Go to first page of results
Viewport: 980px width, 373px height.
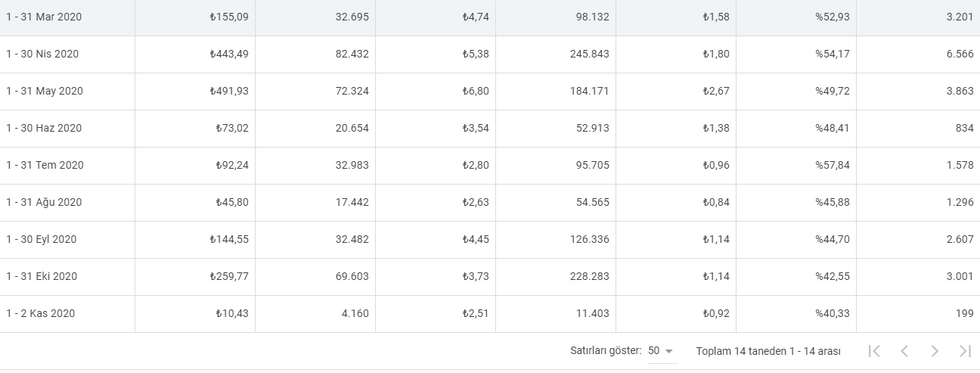click(874, 351)
